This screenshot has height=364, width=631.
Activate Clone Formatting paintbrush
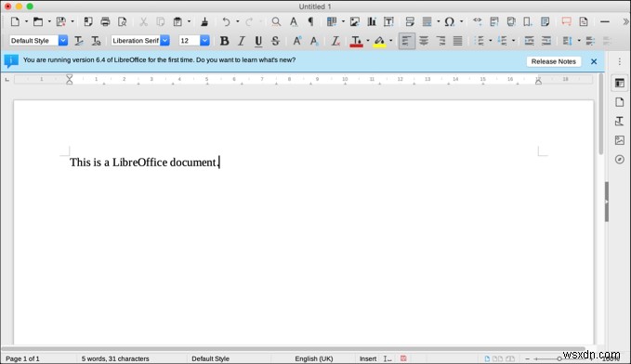pos(204,21)
